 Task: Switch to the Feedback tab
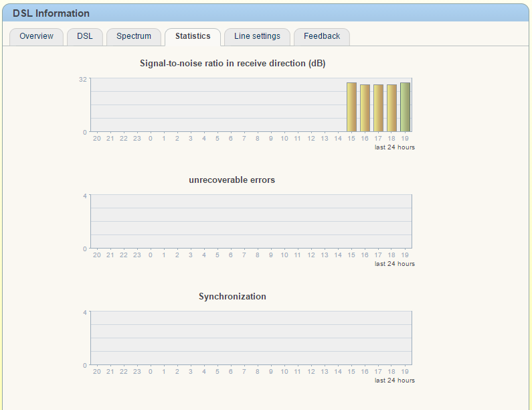tap(322, 36)
